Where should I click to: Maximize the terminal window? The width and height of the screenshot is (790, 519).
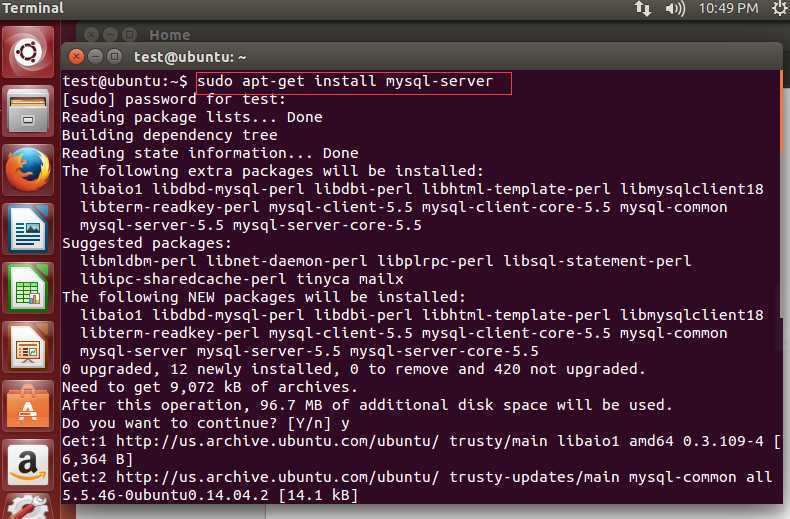[x=114, y=57]
